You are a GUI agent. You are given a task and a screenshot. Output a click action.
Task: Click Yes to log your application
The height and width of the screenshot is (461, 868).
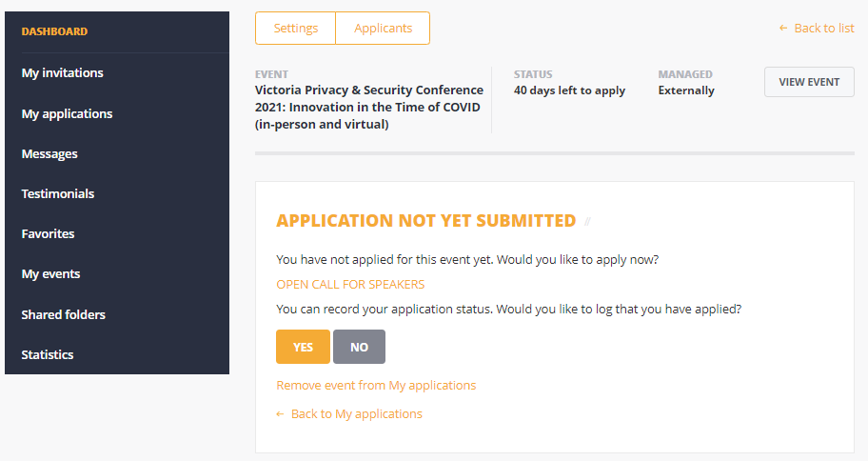(x=303, y=347)
